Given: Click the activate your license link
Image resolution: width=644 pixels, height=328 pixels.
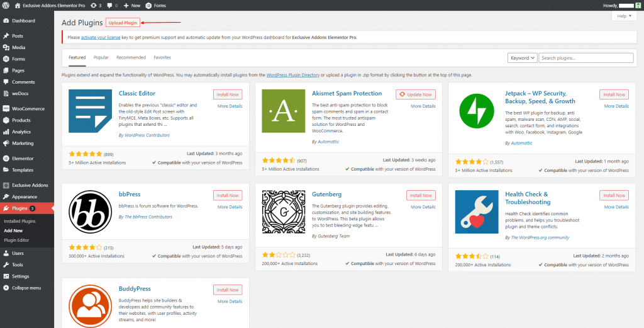Looking at the screenshot, I should pos(101,37).
